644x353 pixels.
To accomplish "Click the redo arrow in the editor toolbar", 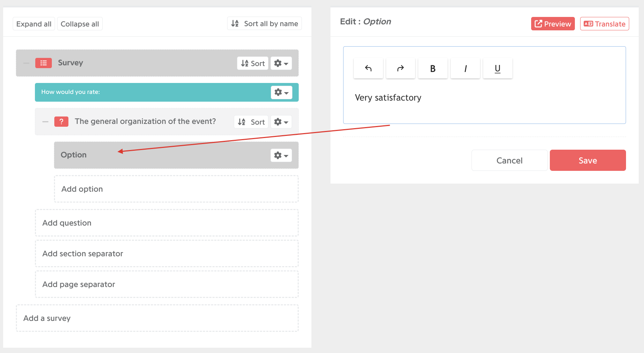I will (x=400, y=68).
